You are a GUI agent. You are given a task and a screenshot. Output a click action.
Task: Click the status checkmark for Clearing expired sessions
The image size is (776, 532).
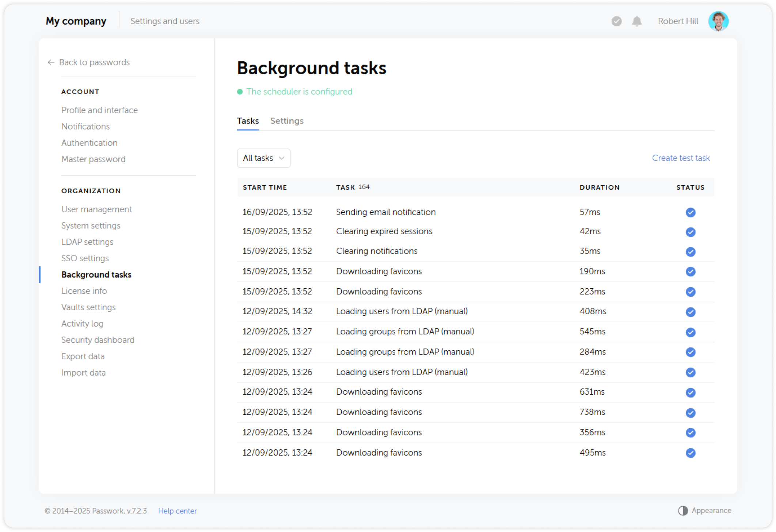(x=691, y=232)
